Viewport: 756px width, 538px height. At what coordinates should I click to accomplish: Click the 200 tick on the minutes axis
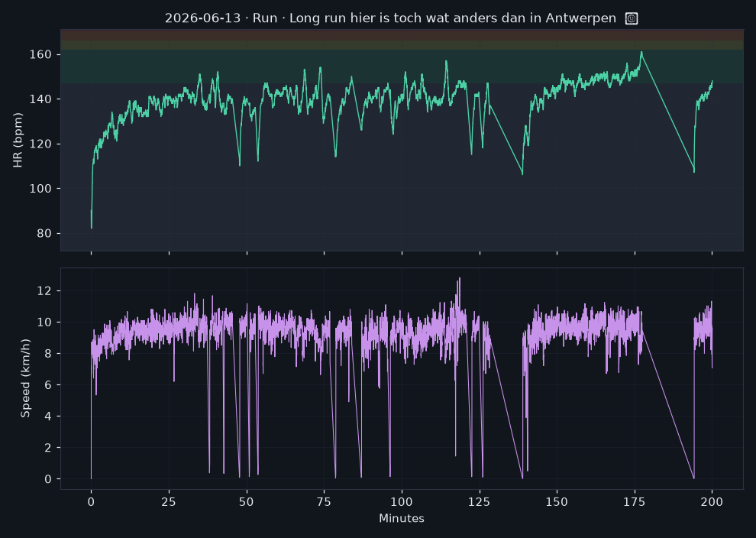pyautogui.click(x=712, y=502)
